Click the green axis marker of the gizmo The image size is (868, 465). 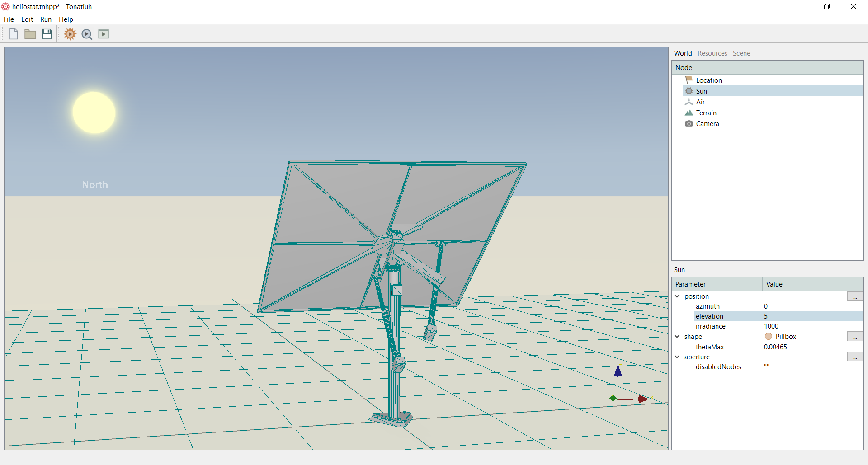click(613, 398)
